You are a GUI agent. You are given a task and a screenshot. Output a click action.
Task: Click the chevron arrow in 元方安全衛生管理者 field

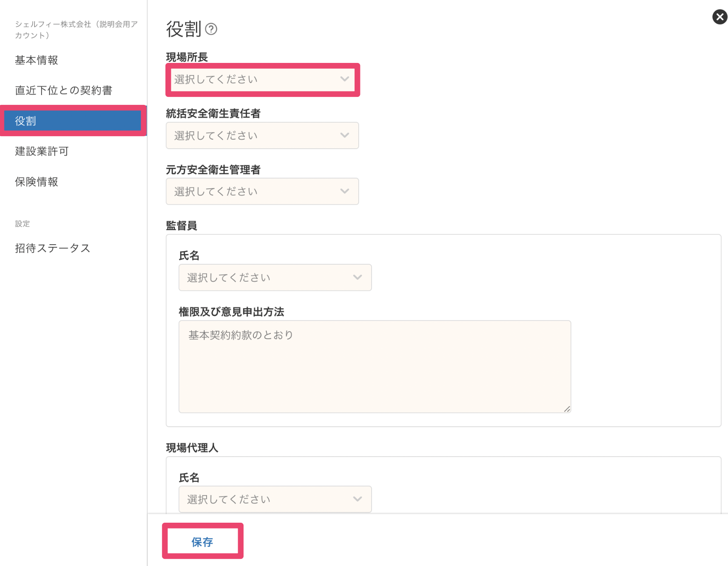point(344,191)
